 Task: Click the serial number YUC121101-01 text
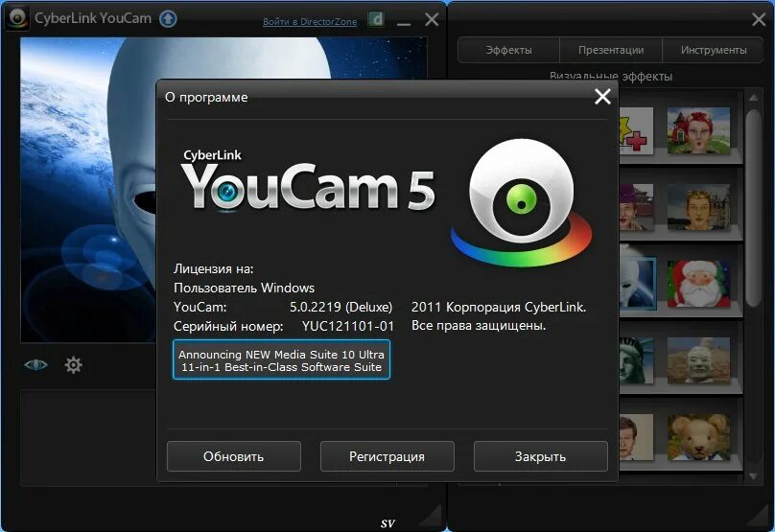pyautogui.click(x=348, y=326)
